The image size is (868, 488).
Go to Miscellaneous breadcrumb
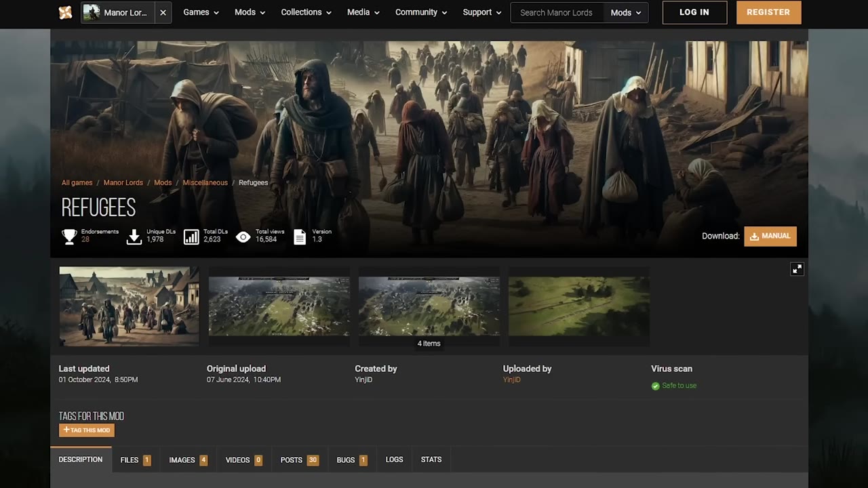tap(205, 182)
